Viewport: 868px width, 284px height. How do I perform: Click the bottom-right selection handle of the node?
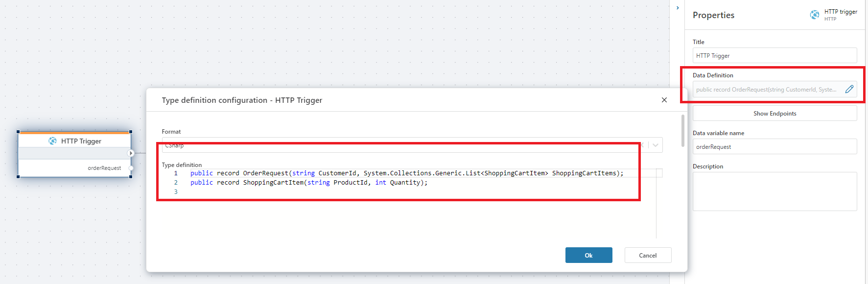coord(131,177)
